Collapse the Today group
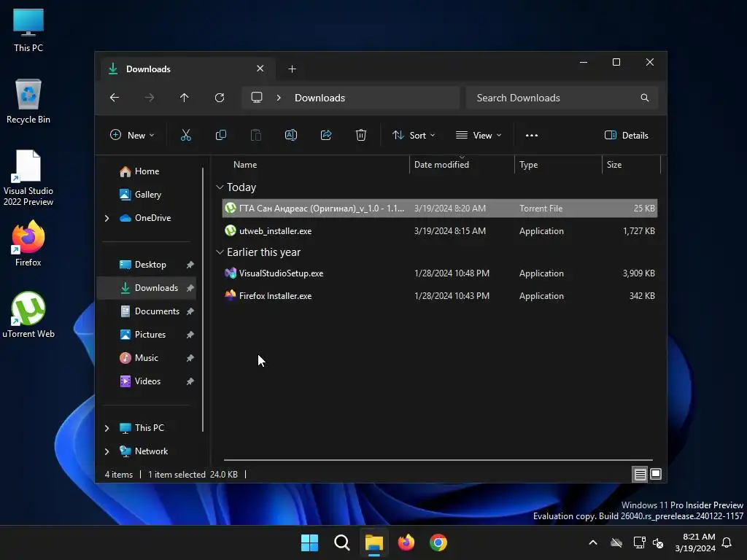 pyautogui.click(x=220, y=187)
